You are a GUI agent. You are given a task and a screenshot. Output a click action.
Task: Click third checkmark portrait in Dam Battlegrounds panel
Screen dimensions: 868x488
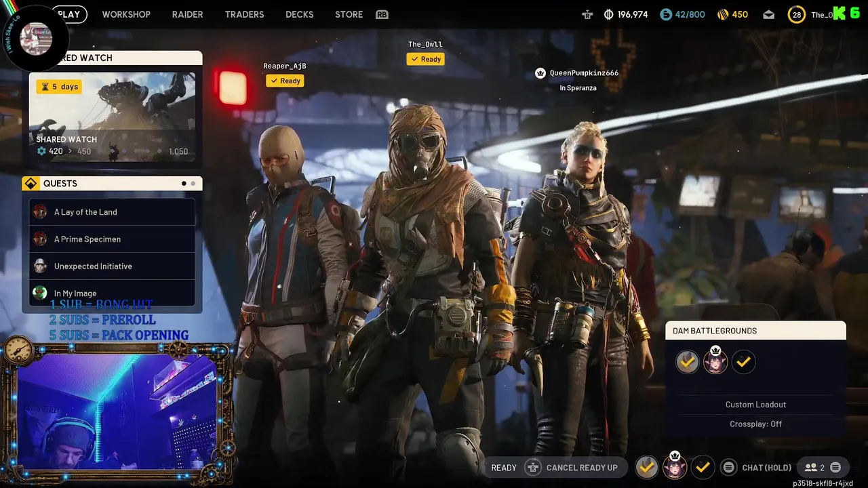pos(743,362)
